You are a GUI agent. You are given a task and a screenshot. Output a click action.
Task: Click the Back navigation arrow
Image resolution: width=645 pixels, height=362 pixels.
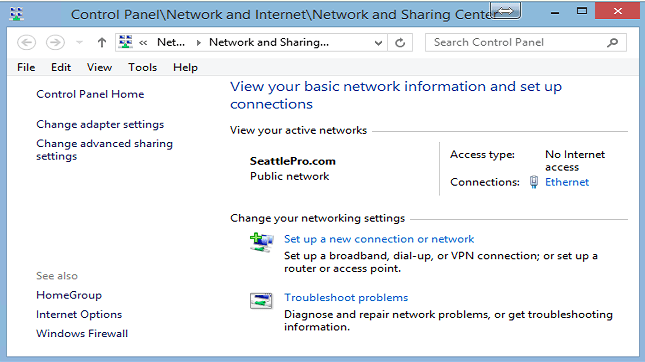pyautogui.click(x=26, y=42)
